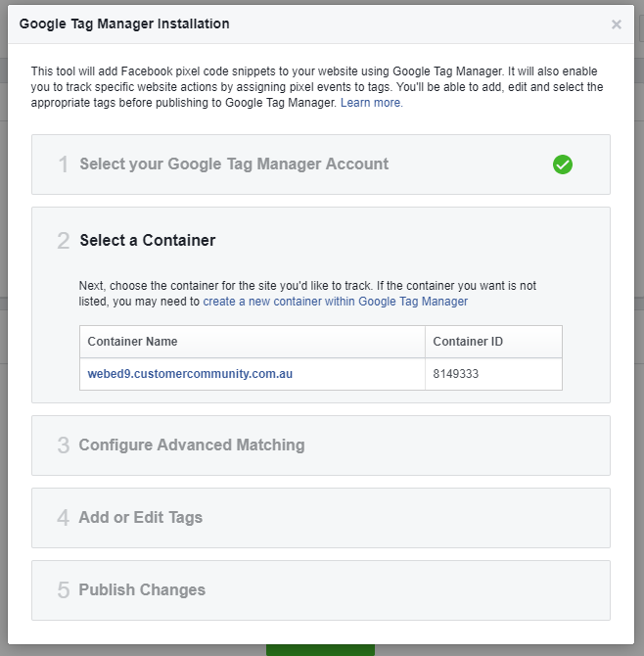644x656 pixels.
Task: Click the green checkmark on step 1
Action: (x=563, y=164)
